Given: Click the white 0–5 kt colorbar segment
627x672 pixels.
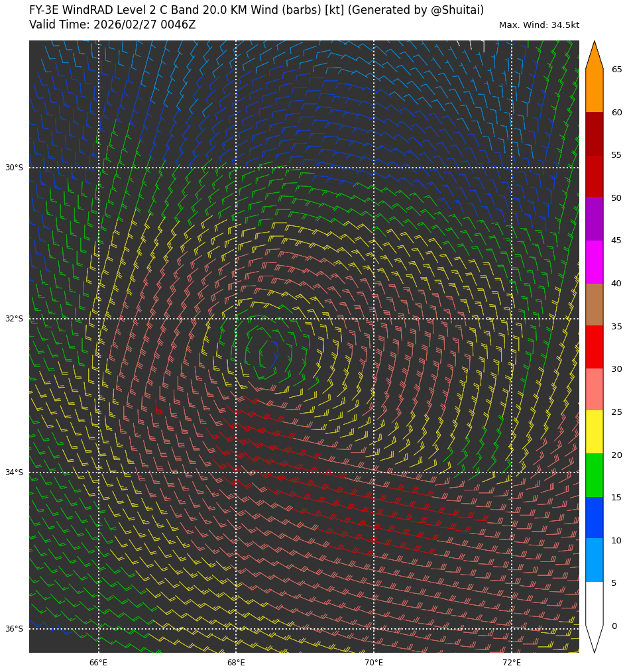Looking at the screenshot, I should (594, 603).
